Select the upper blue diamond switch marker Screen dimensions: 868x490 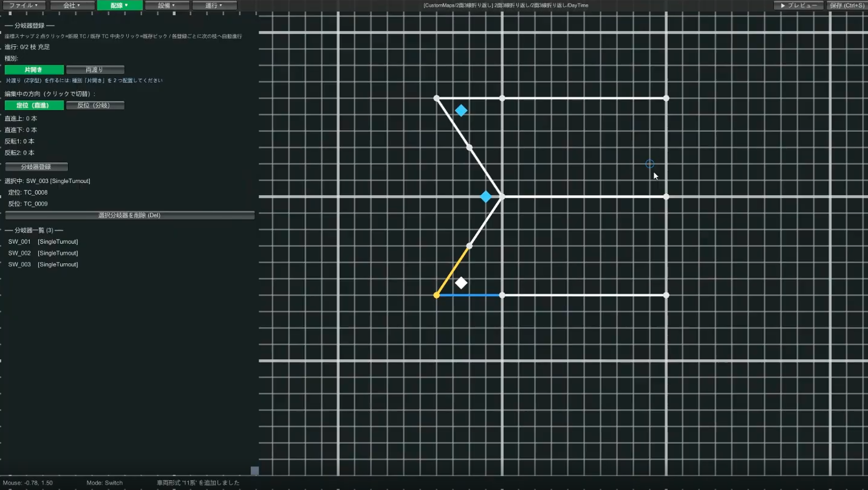461,111
